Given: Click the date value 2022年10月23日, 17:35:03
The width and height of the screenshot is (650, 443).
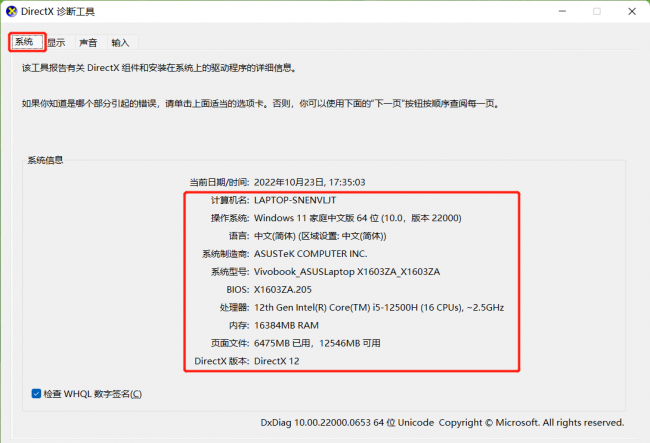Looking at the screenshot, I should click(x=310, y=182).
